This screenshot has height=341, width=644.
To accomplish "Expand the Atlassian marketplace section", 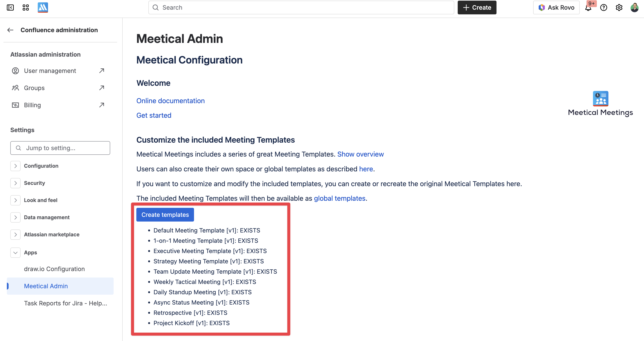I will [15, 234].
